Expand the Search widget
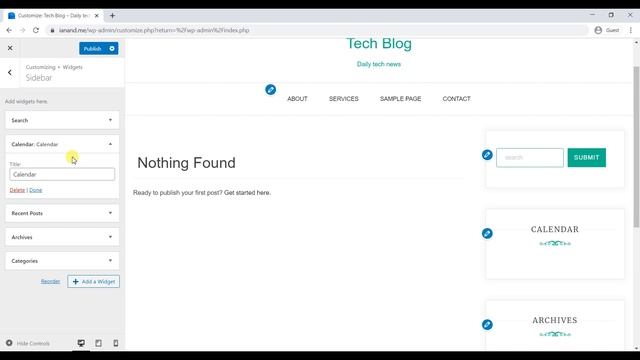640x360 pixels. tap(62, 120)
